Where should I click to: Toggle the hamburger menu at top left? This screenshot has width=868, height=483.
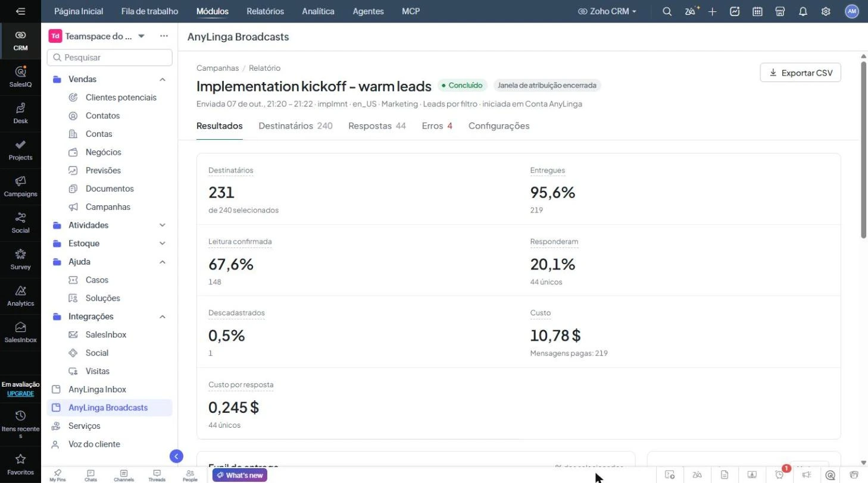pyautogui.click(x=21, y=11)
